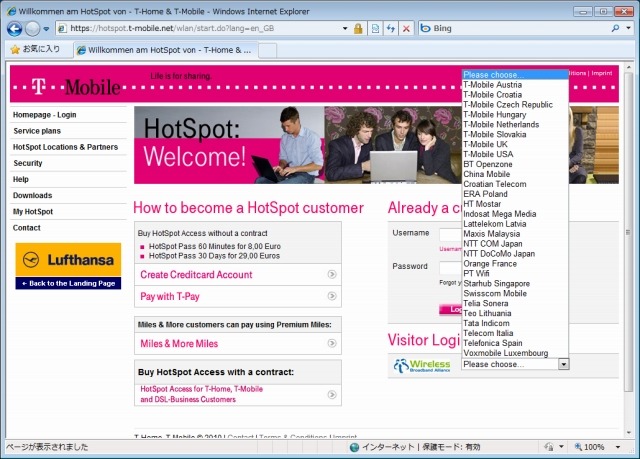This screenshot has width=640, height=459.
Task: Click scrollbar up arrow
Action: tap(628, 67)
